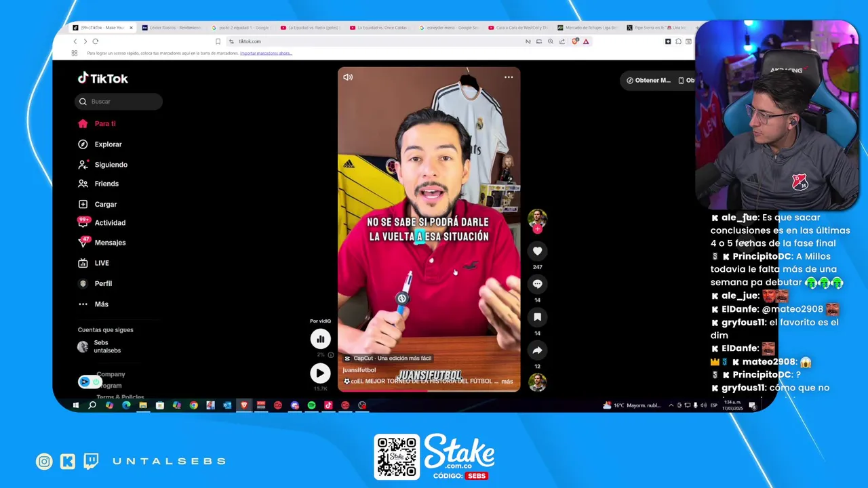Go back in the browser

click(x=75, y=41)
